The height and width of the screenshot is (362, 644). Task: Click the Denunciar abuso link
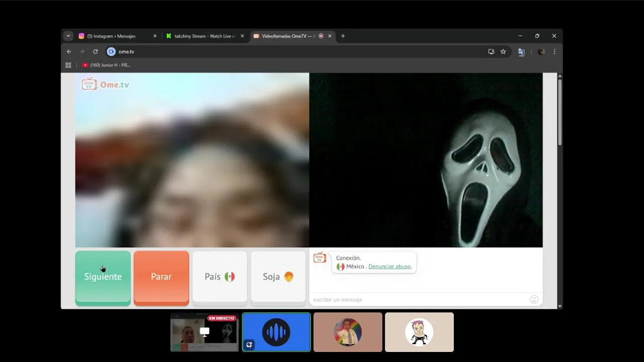[x=390, y=266]
